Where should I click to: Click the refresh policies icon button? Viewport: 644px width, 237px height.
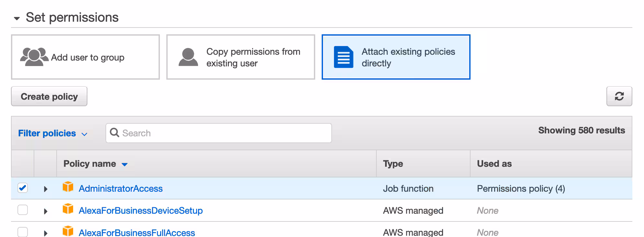[619, 96]
